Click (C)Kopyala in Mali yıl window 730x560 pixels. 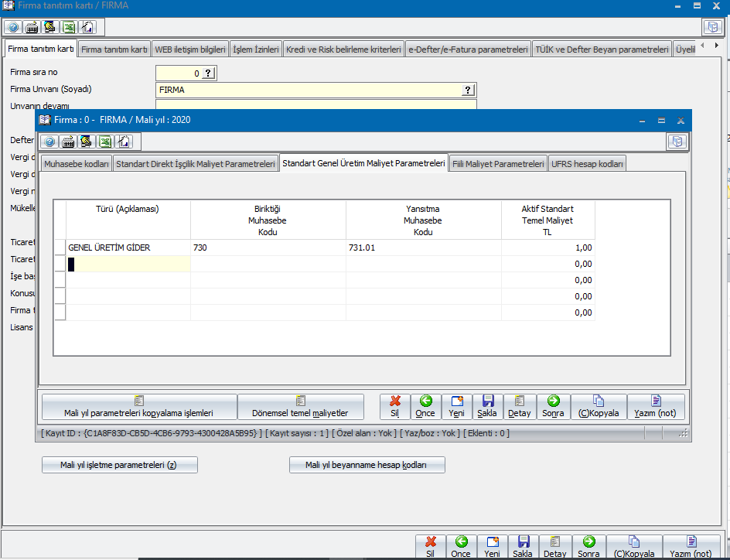click(599, 407)
